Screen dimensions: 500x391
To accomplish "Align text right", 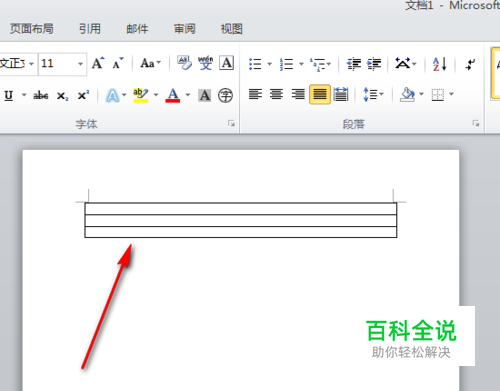I will point(298,94).
